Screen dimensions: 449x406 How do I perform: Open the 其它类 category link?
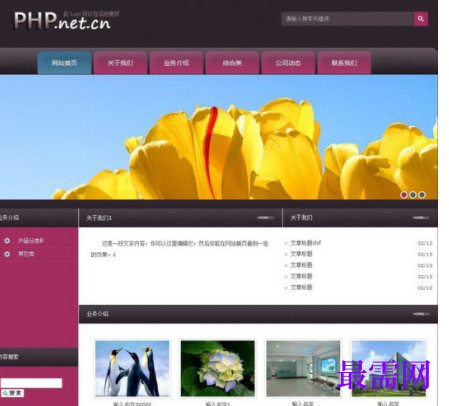coord(26,254)
